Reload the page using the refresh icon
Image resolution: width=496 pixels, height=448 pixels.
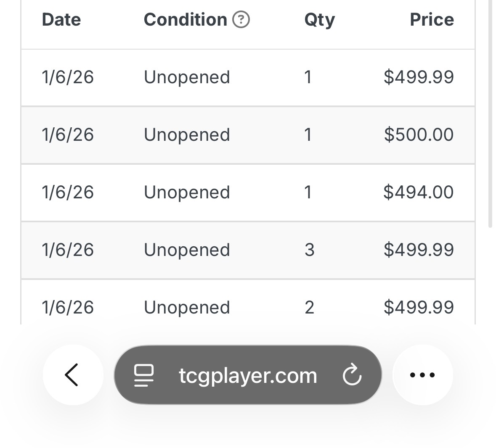click(352, 375)
